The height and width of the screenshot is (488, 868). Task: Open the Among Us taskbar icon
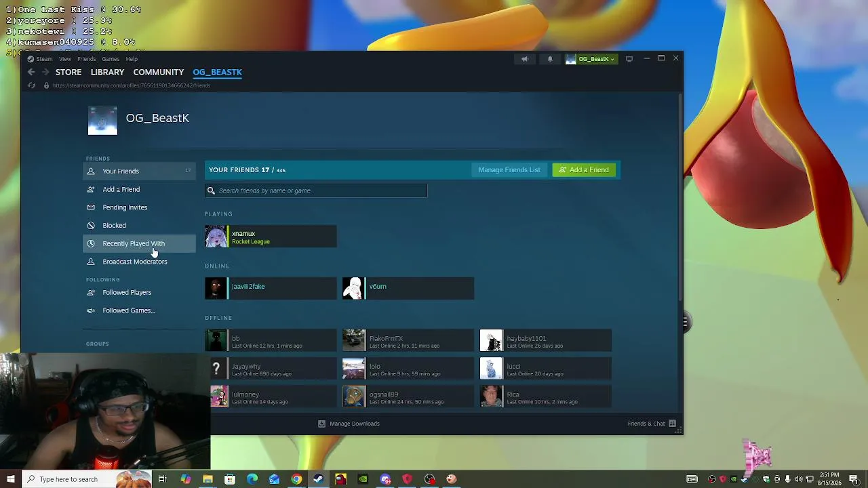(x=340, y=479)
